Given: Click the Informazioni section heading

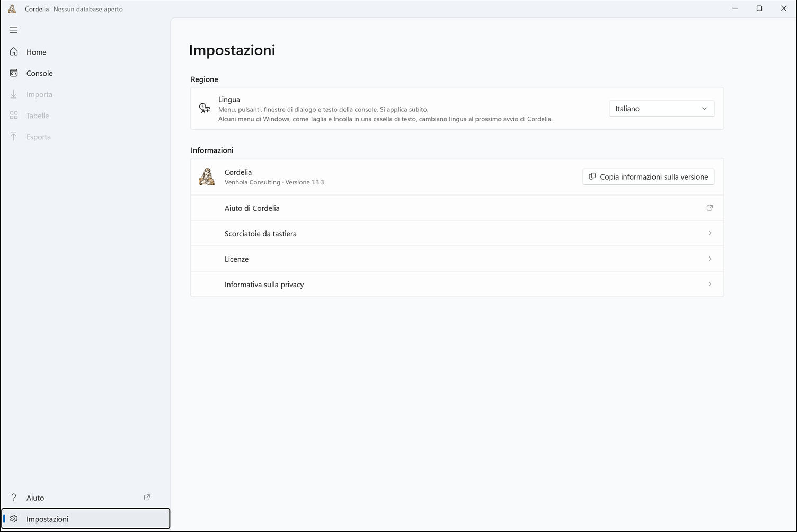Looking at the screenshot, I should (212, 150).
